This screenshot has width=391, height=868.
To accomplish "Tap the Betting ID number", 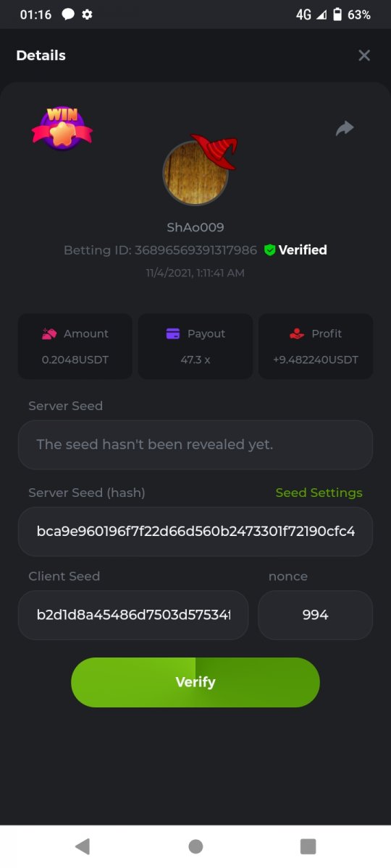I will tap(195, 250).
